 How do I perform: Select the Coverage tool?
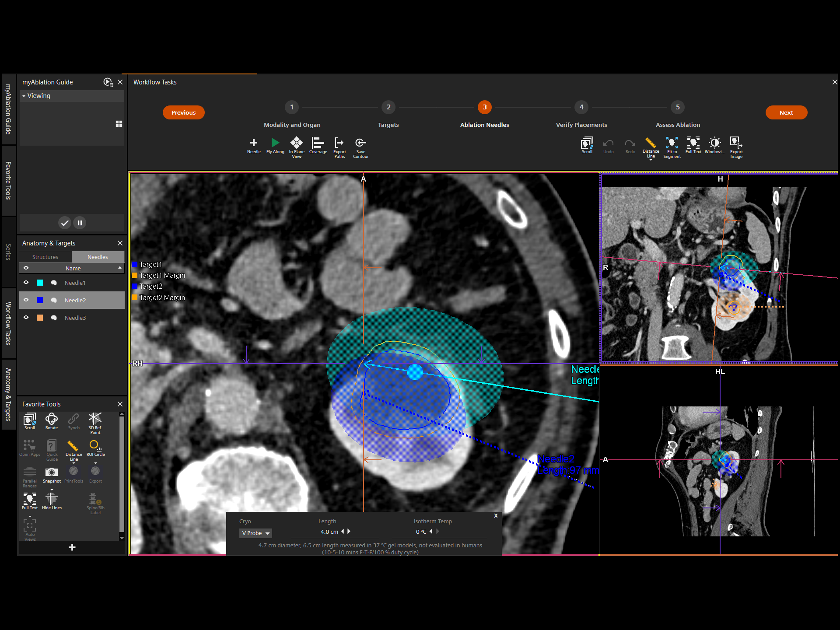(318, 146)
